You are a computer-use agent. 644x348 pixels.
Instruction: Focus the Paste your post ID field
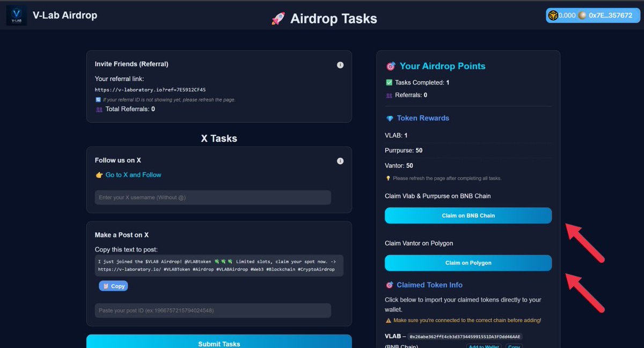[x=213, y=310]
